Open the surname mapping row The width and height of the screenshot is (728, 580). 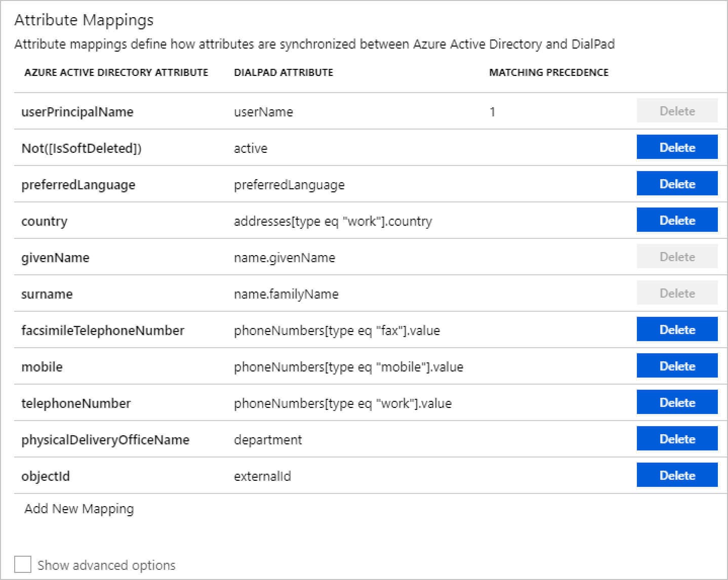(47, 294)
